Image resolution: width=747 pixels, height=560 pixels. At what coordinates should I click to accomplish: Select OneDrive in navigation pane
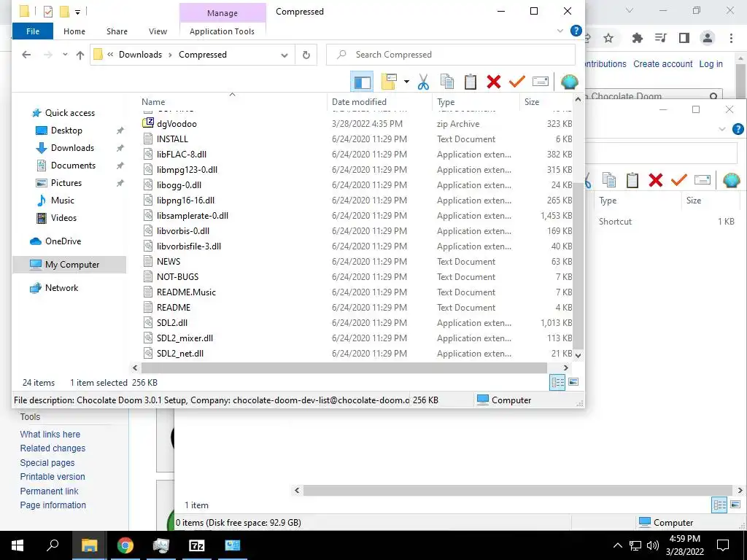coord(63,241)
